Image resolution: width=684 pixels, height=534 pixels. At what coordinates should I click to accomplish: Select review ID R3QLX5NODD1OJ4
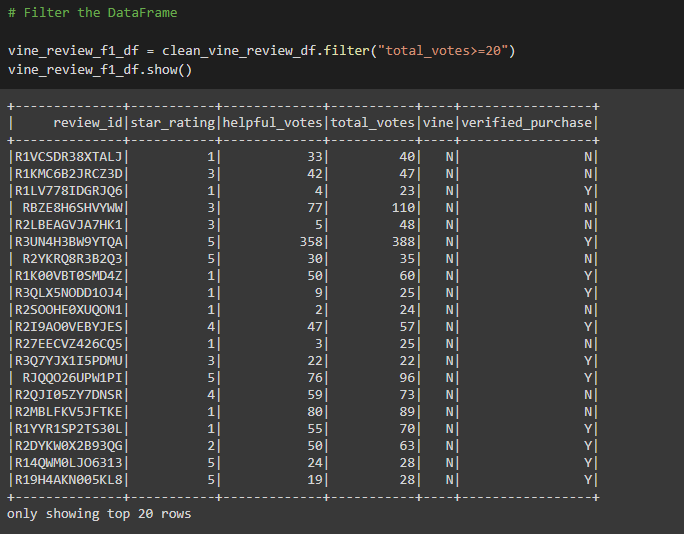[68, 293]
